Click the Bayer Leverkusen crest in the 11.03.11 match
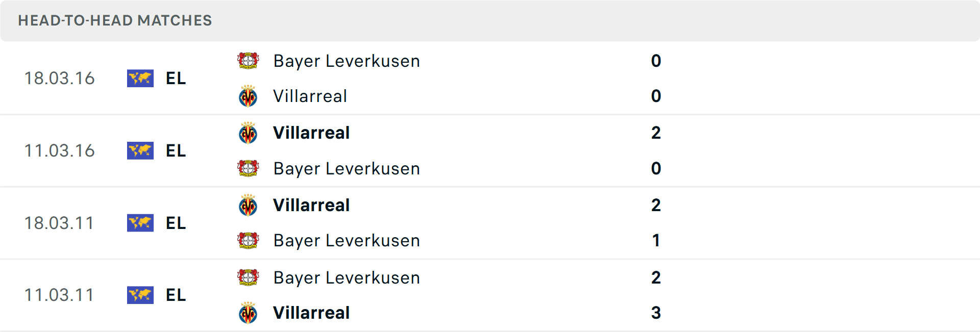 pos(248,277)
